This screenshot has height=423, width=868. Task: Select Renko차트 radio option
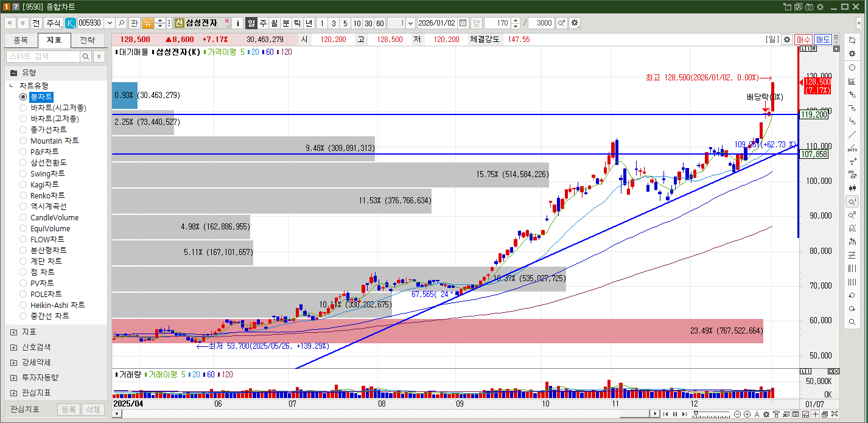[x=23, y=195]
